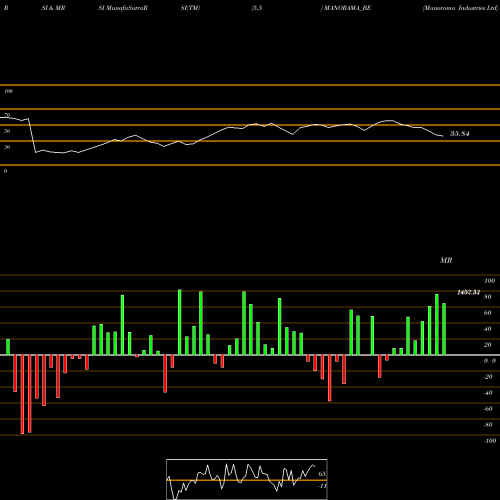The width and height of the screenshot is (500, 500).
Task: Click the 1402.32 price value label
Action: coord(468,292)
